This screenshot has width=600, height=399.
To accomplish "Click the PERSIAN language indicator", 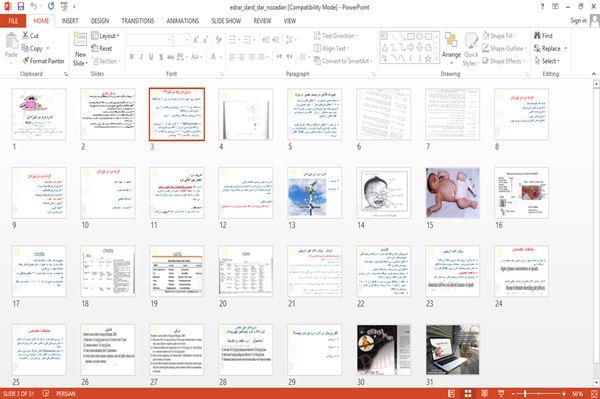I will 66,393.
